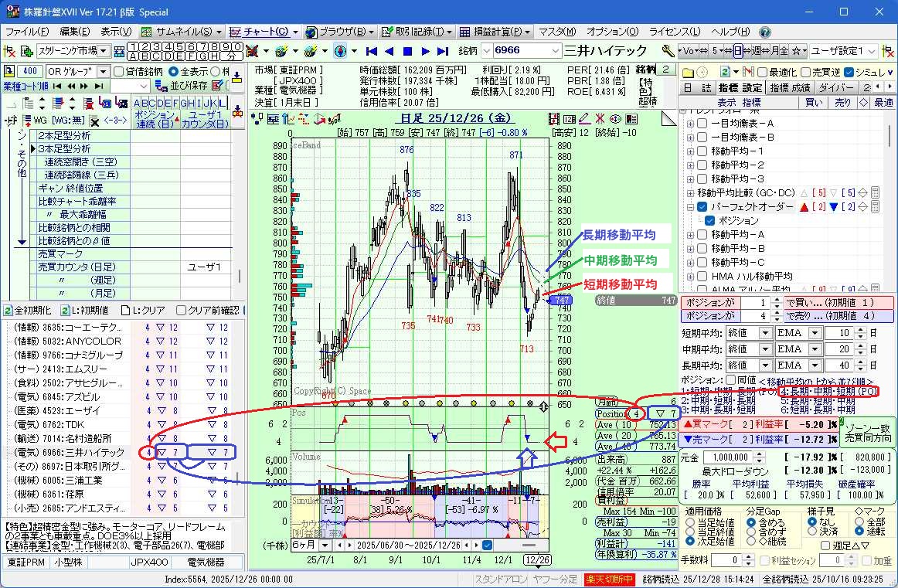Select the 全表示 radio button
The height and width of the screenshot is (588, 898).
click(x=173, y=71)
